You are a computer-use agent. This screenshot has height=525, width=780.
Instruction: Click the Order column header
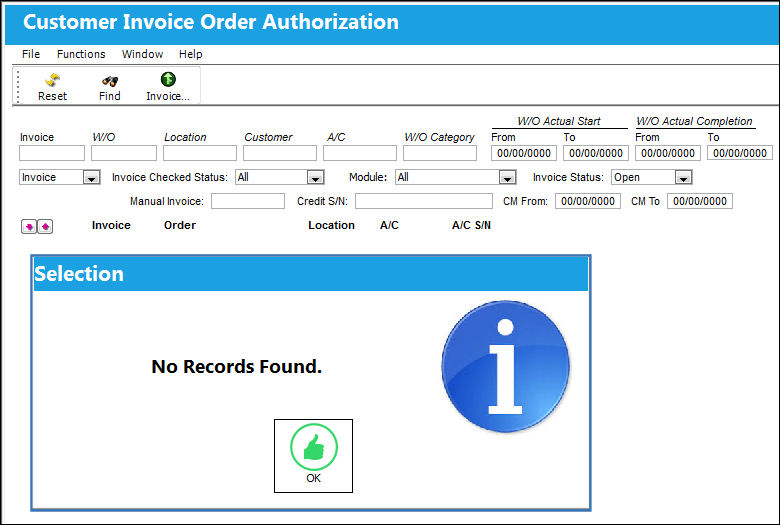[180, 225]
